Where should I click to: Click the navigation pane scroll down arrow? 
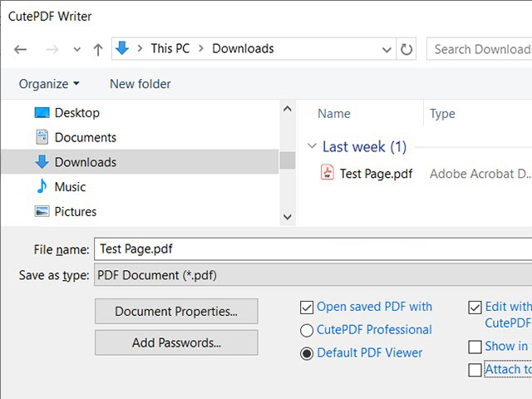click(x=288, y=217)
